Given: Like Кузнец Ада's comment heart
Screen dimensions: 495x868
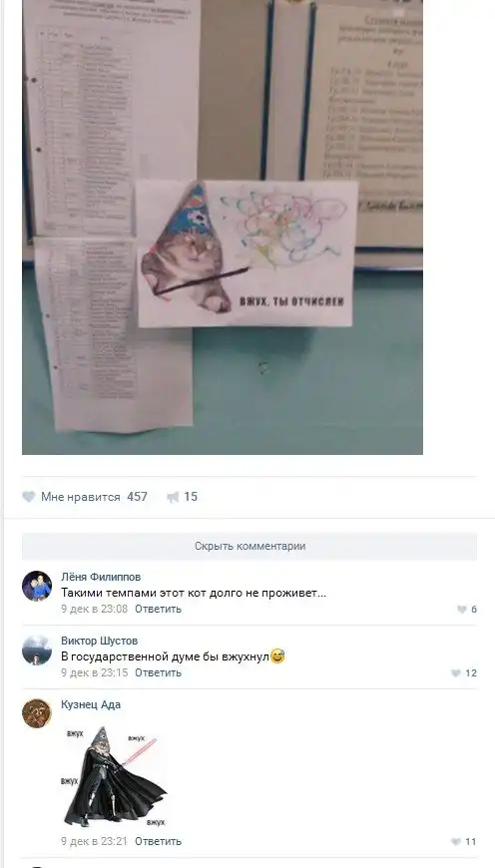Looking at the screenshot, I should (456, 841).
